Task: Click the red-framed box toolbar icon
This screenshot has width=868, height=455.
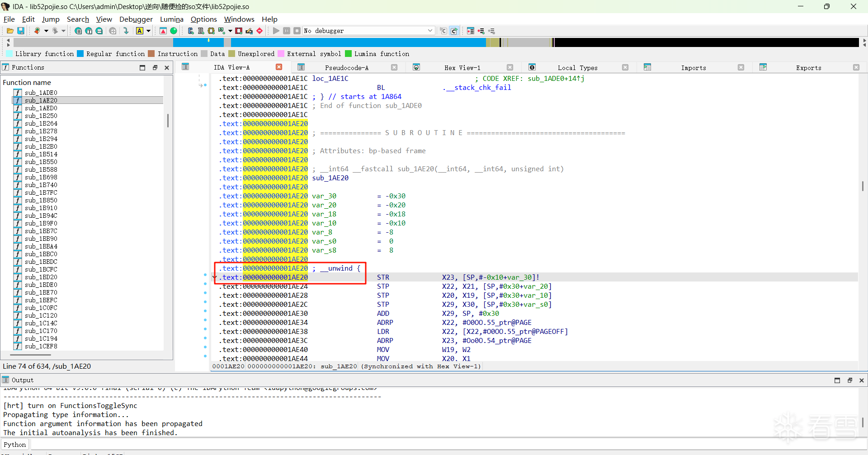Action: click(239, 31)
